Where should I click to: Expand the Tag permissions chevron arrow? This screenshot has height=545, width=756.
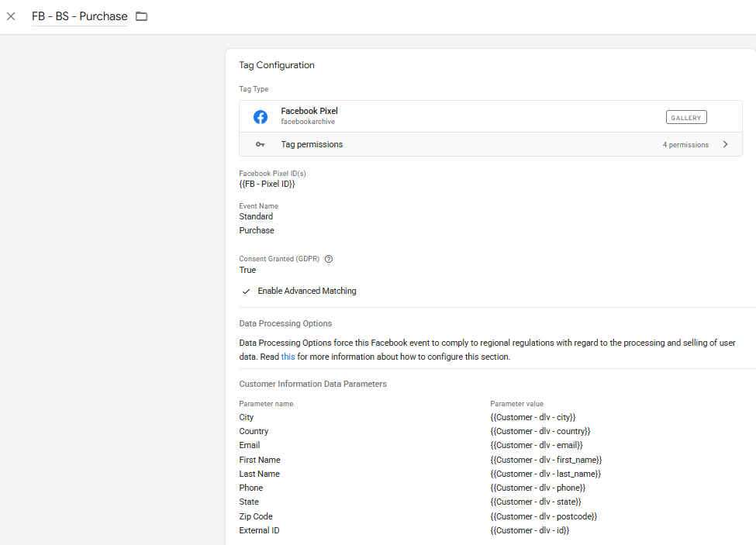tap(725, 144)
